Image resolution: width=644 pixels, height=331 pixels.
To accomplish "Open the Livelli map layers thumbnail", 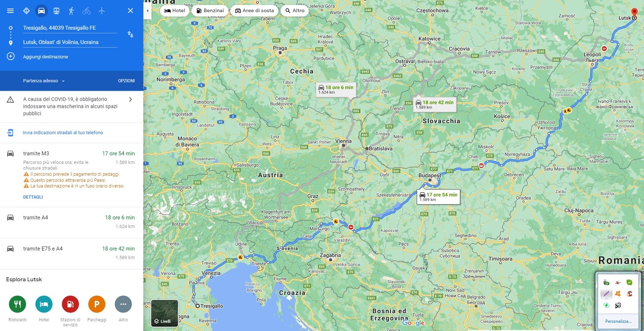I will (x=165, y=313).
